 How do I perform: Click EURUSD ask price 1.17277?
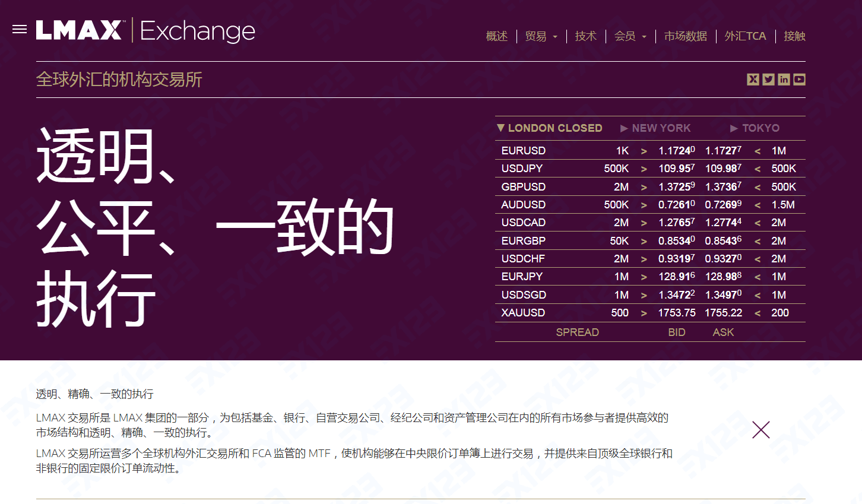coord(723,151)
